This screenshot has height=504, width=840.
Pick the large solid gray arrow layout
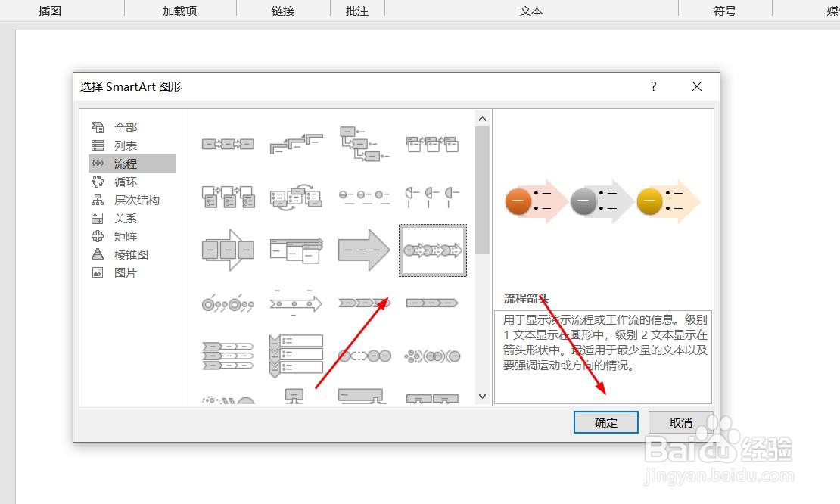(x=364, y=250)
